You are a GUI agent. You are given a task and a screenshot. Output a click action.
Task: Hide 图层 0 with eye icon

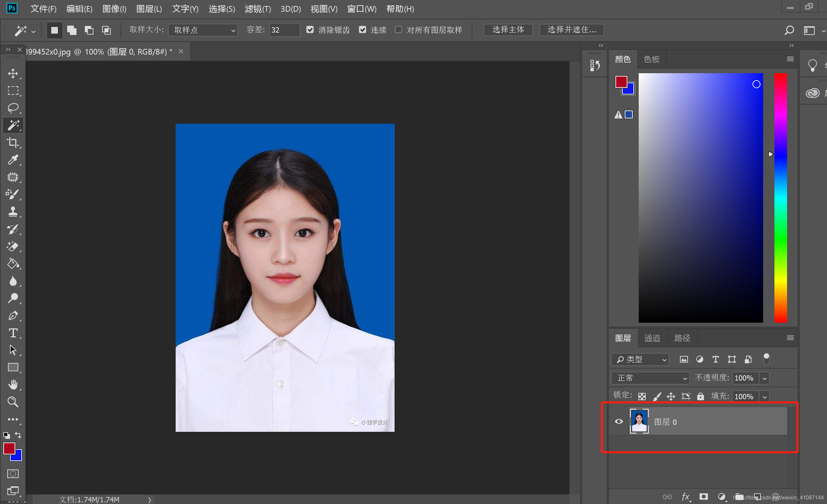pyautogui.click(x=618, y=421)
